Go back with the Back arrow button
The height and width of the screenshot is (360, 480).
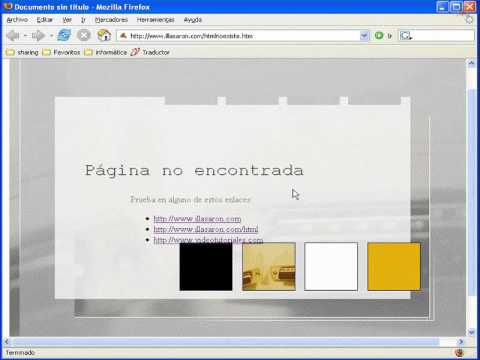click(x=13, y=35)
